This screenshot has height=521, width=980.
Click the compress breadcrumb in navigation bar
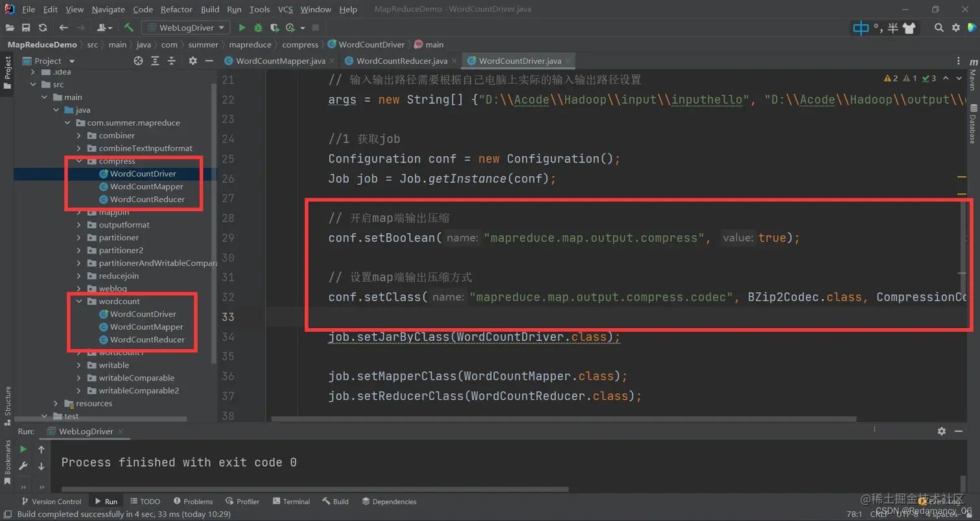pos(300,45)
